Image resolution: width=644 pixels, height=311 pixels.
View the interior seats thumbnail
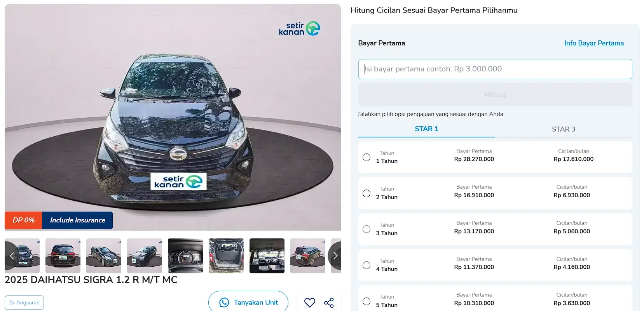click(267, 256)
